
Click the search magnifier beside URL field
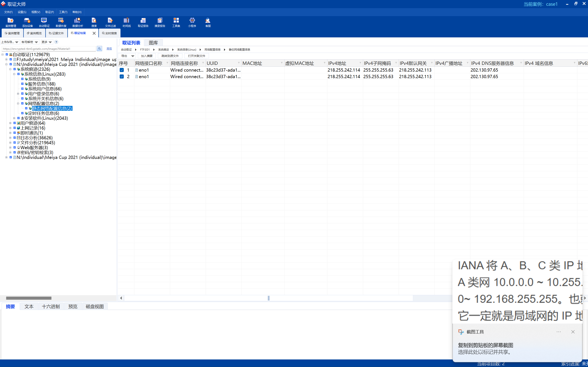click(99, 49)
